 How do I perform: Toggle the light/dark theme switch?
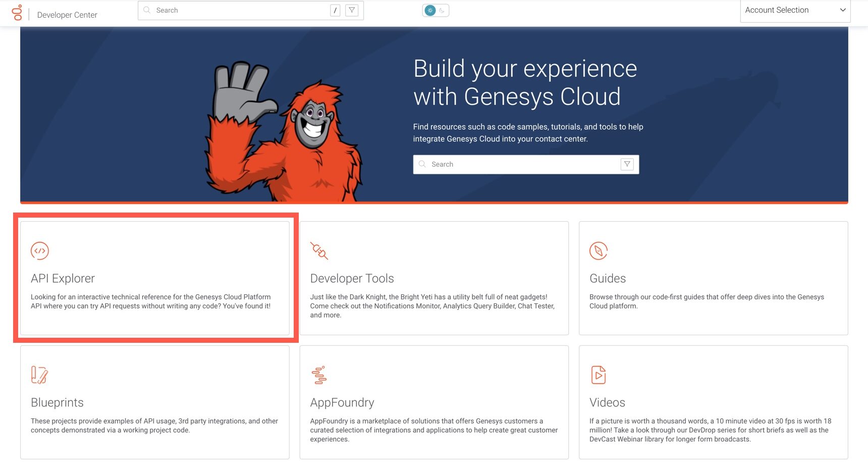click(436, 10)
